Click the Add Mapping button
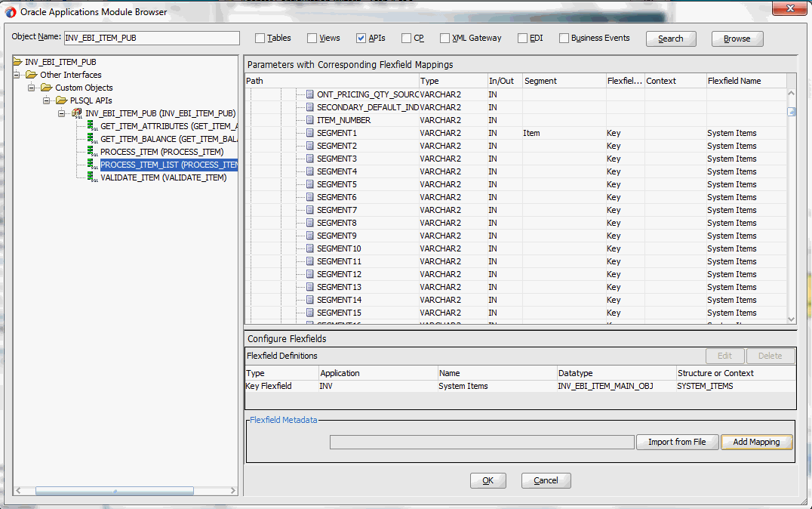Viewport: 812px width, 509px height. coord(757,442)
